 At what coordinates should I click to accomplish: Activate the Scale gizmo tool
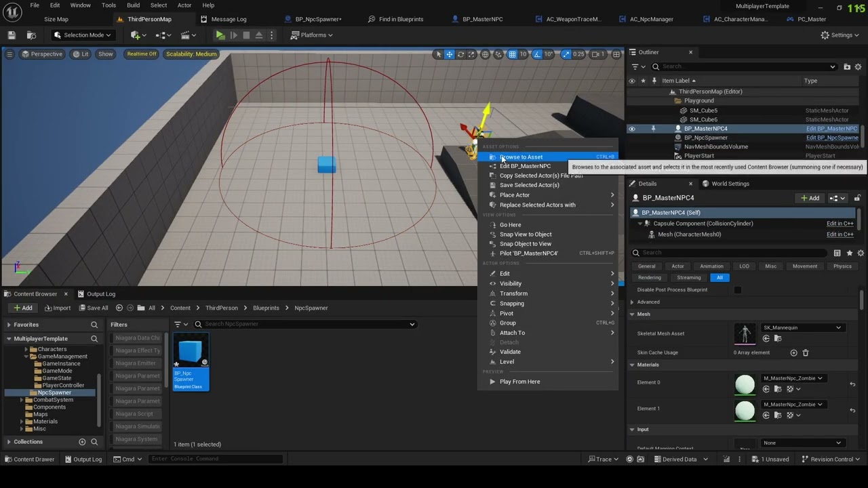tap(471, 54)
